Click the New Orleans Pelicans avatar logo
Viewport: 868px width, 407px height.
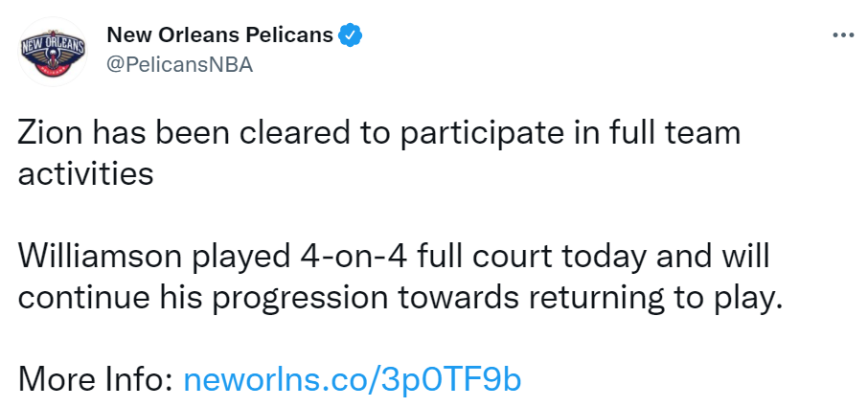pos(52,52)
